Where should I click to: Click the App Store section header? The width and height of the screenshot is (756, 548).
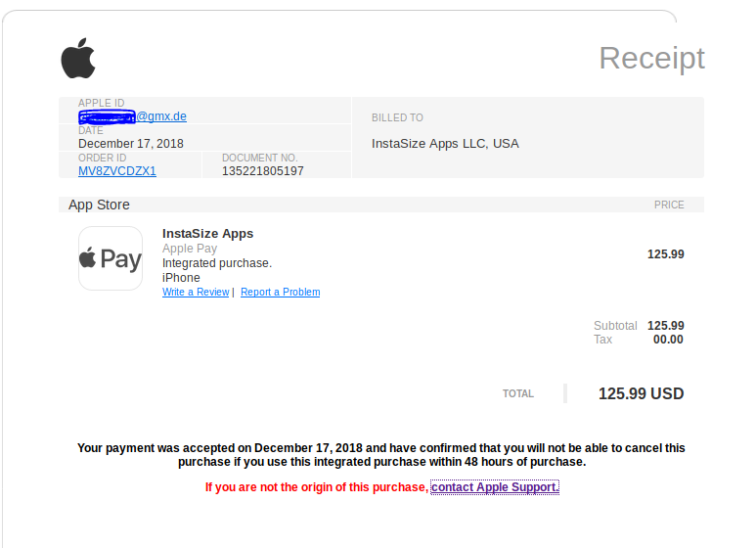(x=99, y=205)
